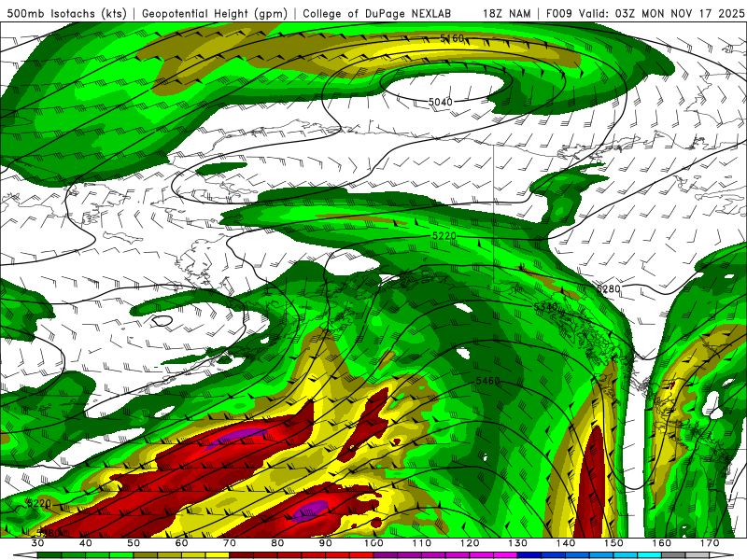Click the 50 knot scale value
This screenshot has width=747, height=560.
pyautogui.click(x=134, y=543)
